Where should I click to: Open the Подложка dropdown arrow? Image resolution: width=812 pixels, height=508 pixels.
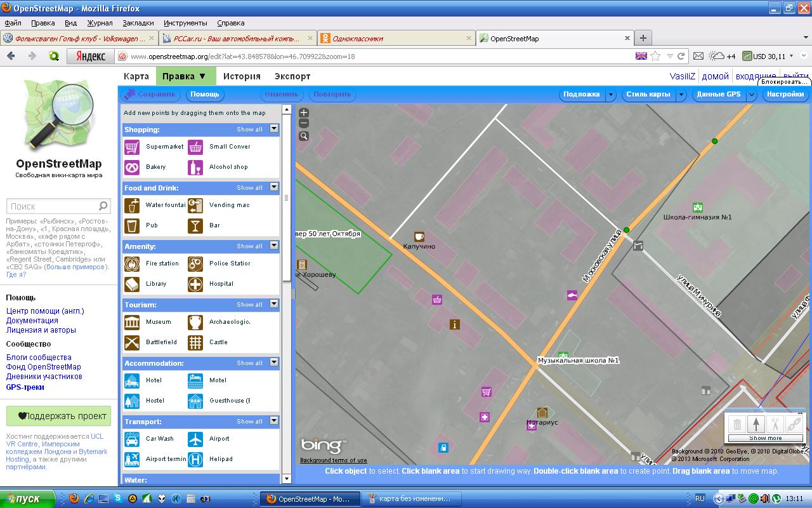pos(611,95)
